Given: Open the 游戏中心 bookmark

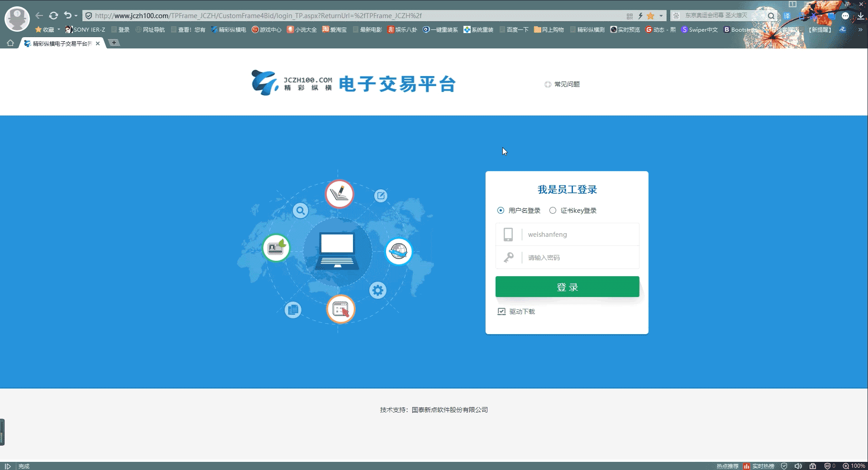Looking at the screenshot, I should tap(267, 30).
